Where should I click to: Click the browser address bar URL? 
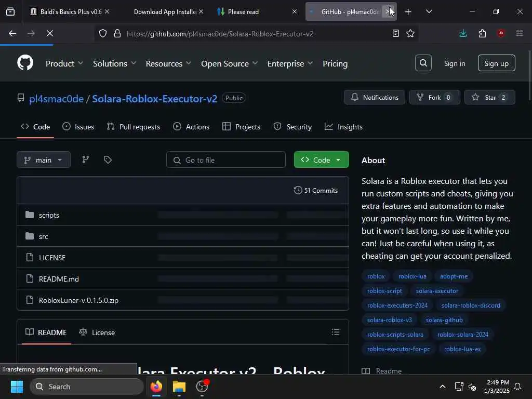click(220, 34)
